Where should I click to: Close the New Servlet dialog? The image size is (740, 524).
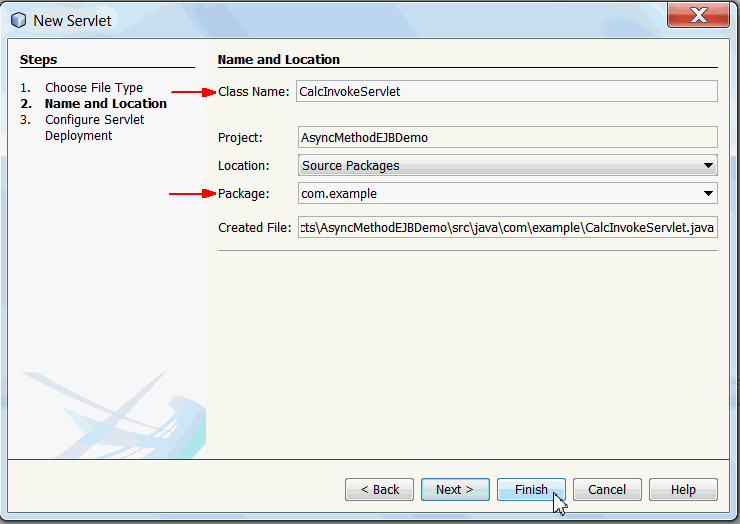tap(698, 15)
